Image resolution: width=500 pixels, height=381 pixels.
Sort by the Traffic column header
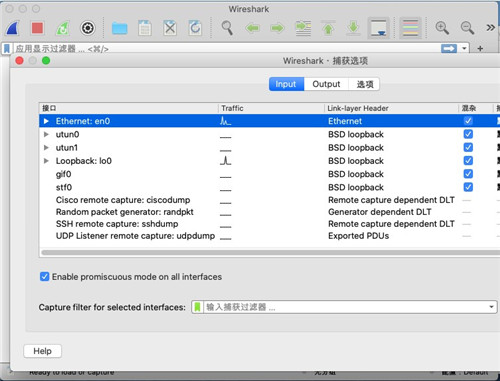coord(271,108)
